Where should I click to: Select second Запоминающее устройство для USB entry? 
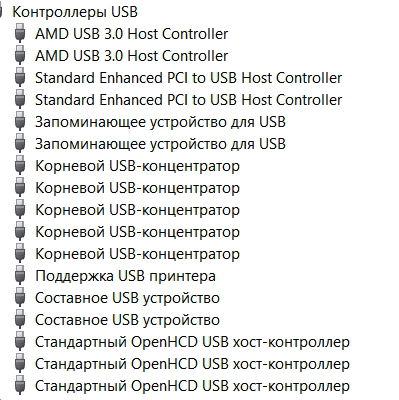point(160,144)
